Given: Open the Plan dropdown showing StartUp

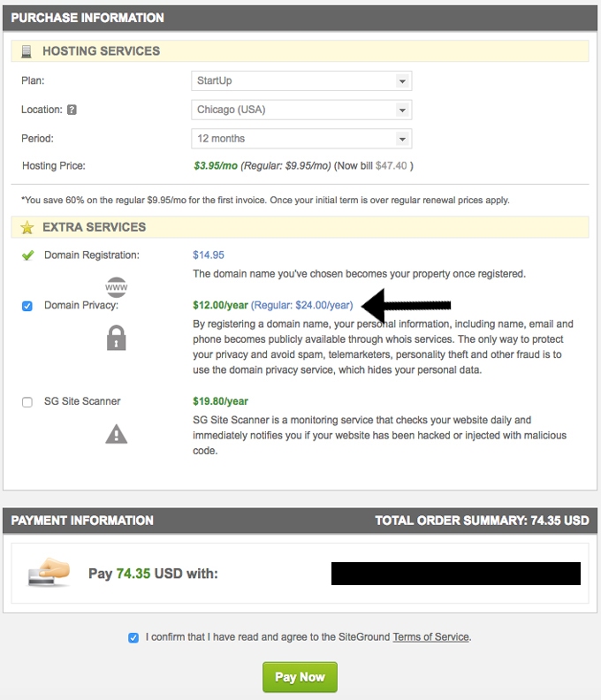Looking at the screenshot, I should point(301,80).
